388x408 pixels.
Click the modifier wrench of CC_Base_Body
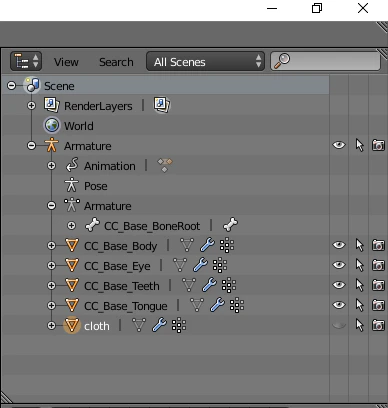tap(207, 245)
